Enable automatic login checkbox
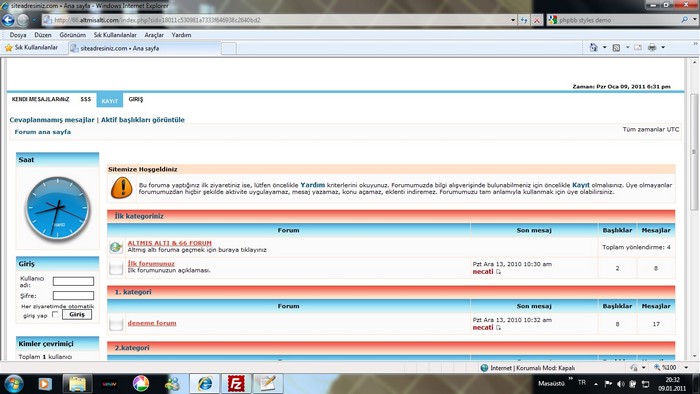 pyautogui.click(x=55, y=314)
